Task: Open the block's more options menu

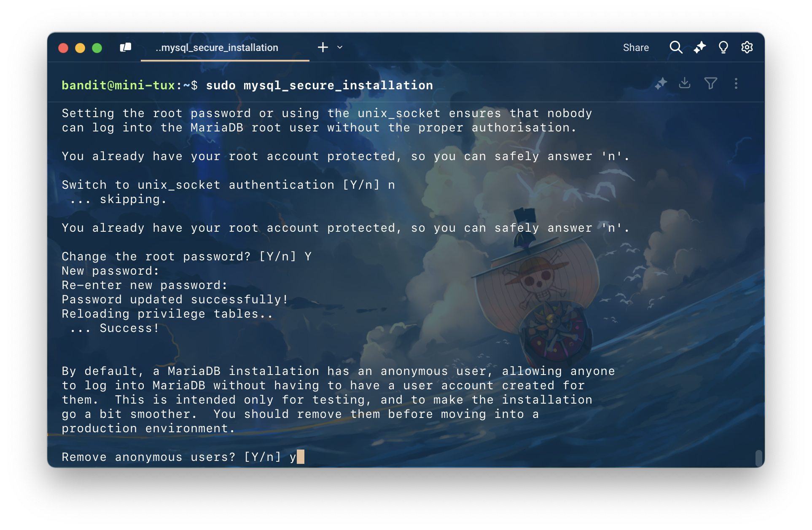Action: 736,83
